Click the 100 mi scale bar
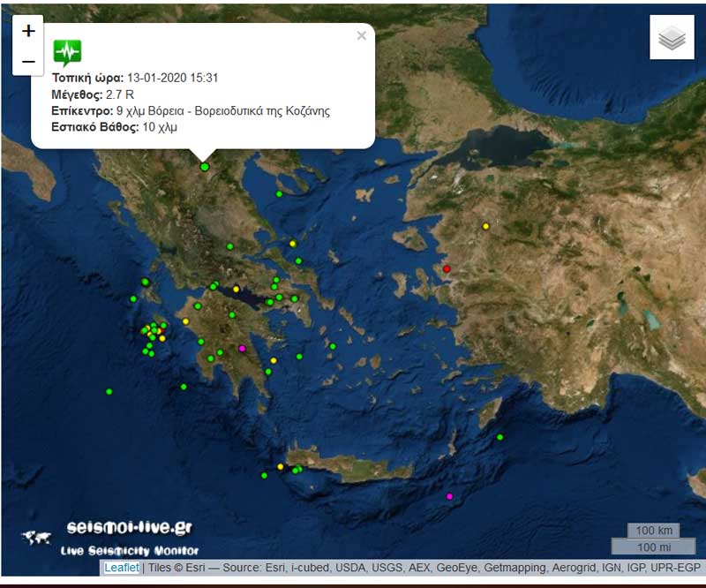Screen dimensions: 706x588 point(653,547)
